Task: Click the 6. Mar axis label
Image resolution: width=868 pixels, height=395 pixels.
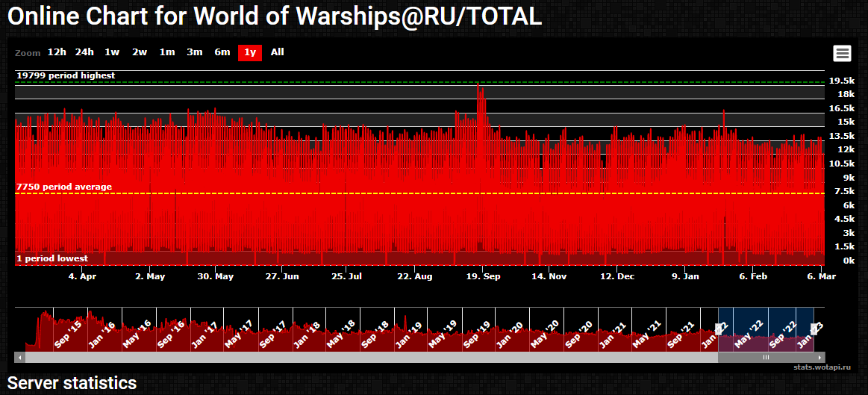Action: point(821,276)
